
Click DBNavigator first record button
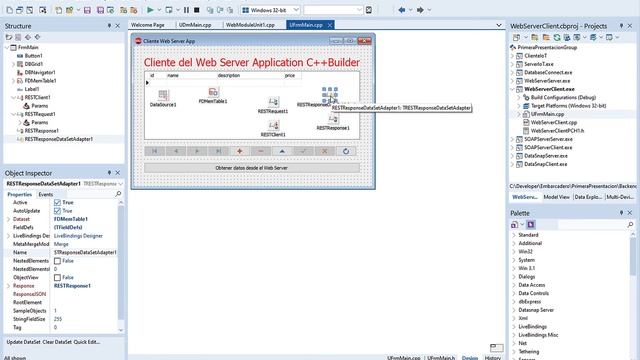coord(155,151)
